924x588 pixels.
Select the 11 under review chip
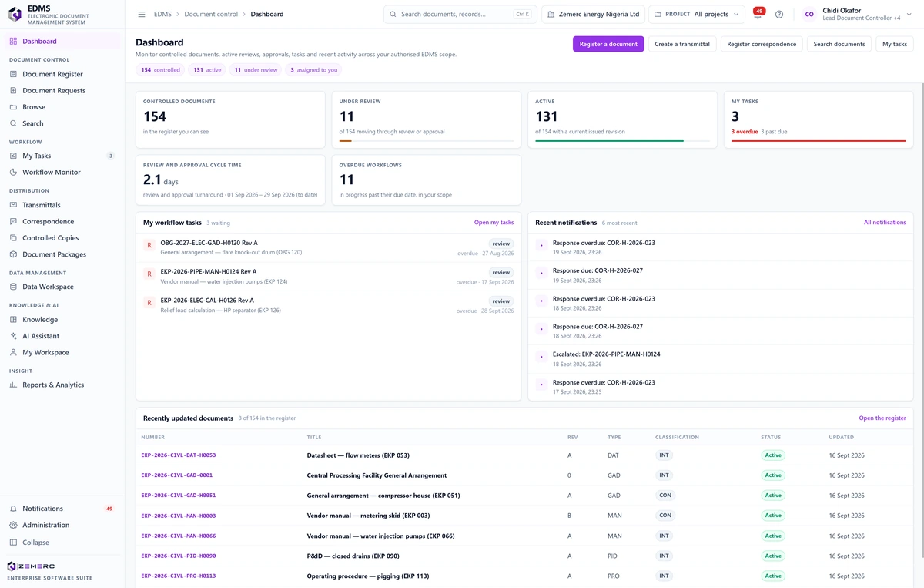(x=256, y=70)
